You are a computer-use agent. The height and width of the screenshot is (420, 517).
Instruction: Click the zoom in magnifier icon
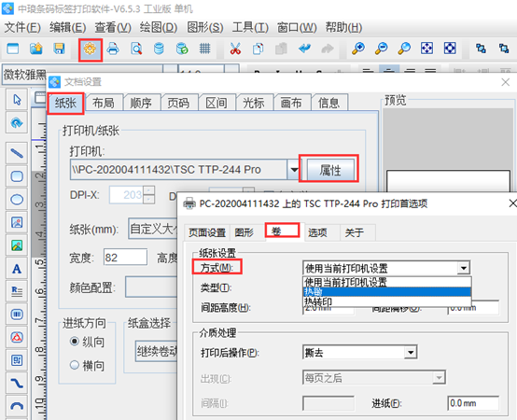pyautogui.click(x=358, y=49)
